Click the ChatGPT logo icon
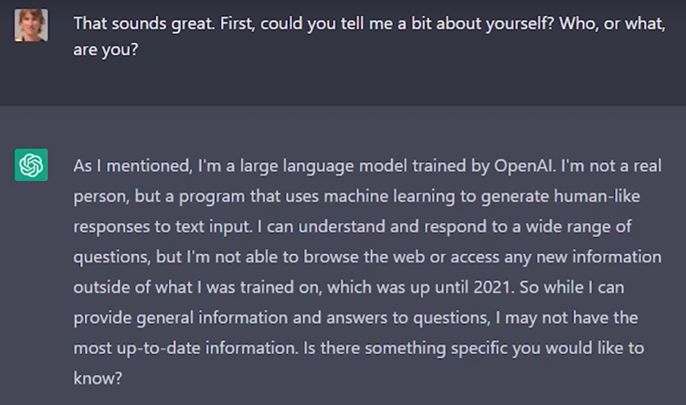The image size is (686, 405). point(31,165)
